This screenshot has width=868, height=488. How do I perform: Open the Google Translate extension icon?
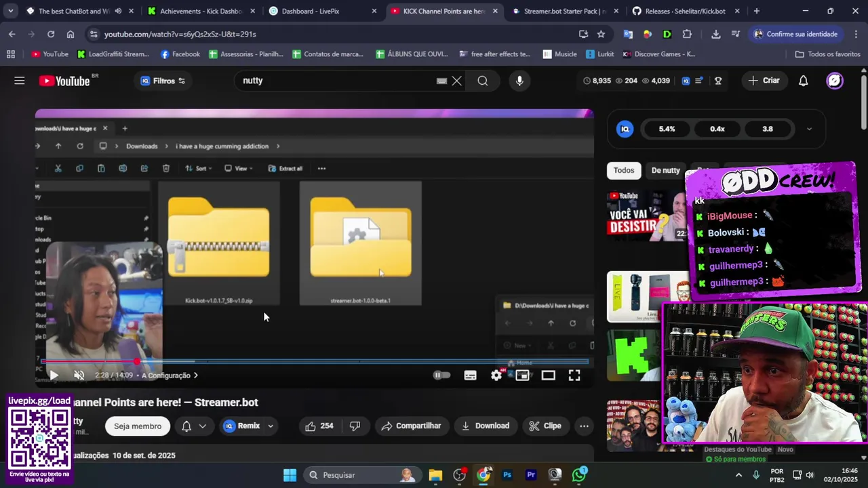628,34
